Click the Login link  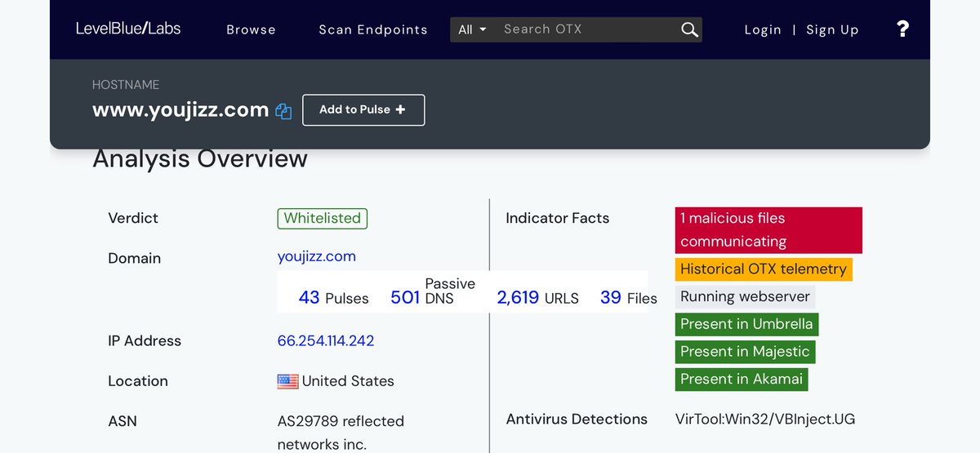point(763,29)
